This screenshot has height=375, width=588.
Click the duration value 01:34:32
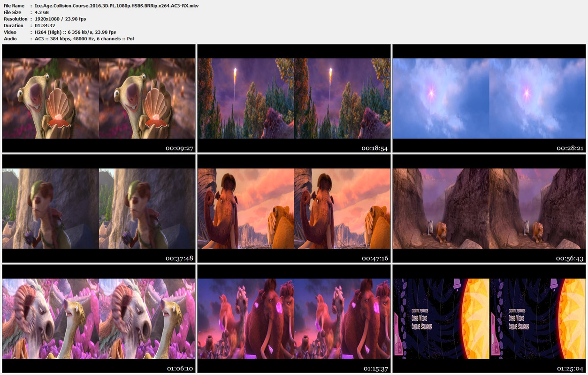pyautogui.click(x=45, y=25)
